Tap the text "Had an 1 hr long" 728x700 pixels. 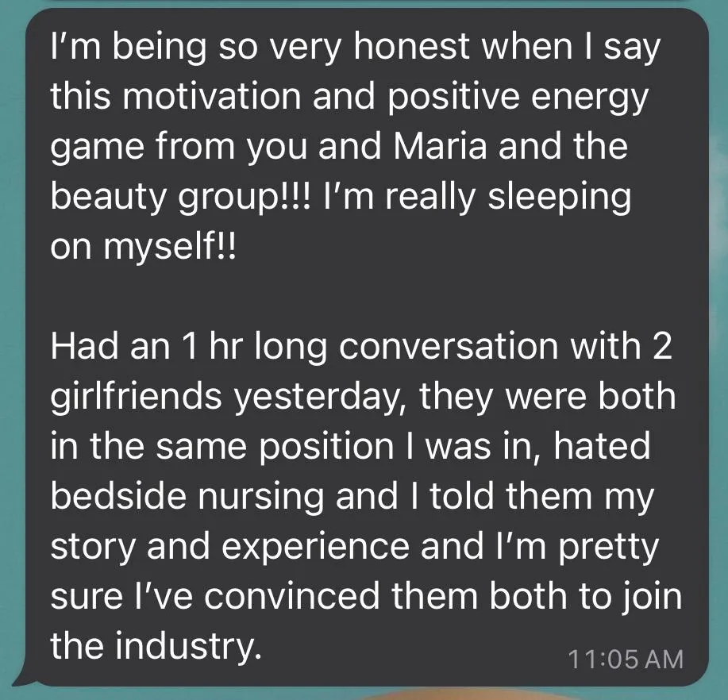pyautogui.click(x=189, y=346)
